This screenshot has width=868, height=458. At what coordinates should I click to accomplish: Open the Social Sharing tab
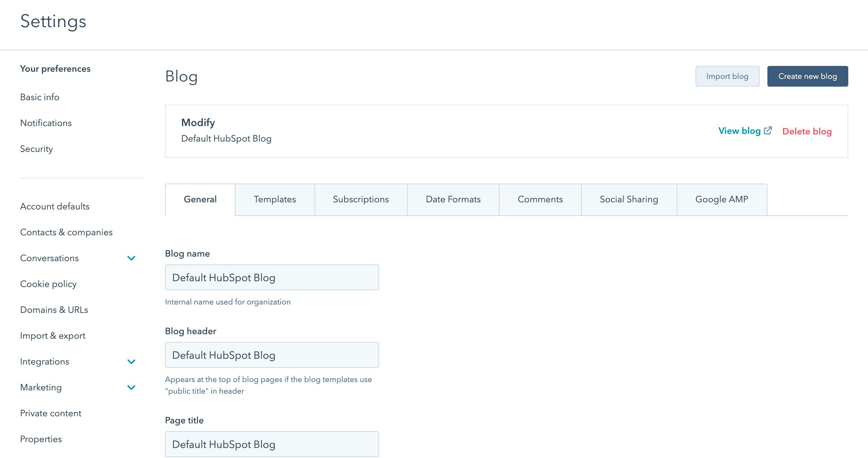(629, 199)
